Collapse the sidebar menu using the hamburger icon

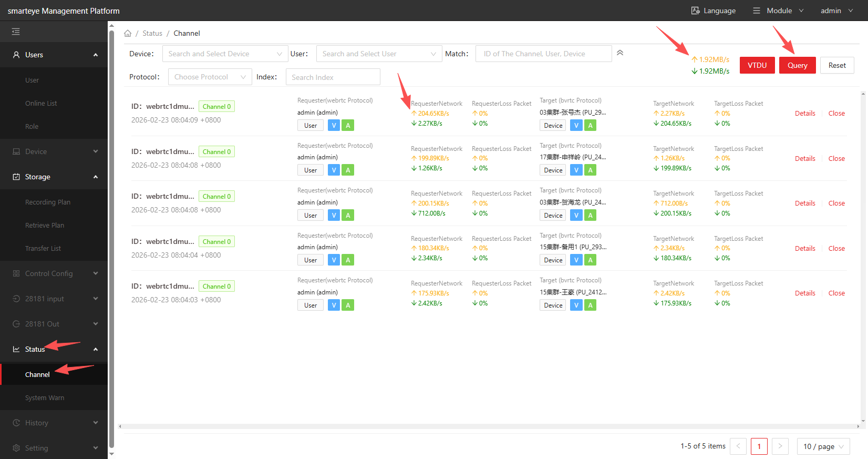click(16, 32)
